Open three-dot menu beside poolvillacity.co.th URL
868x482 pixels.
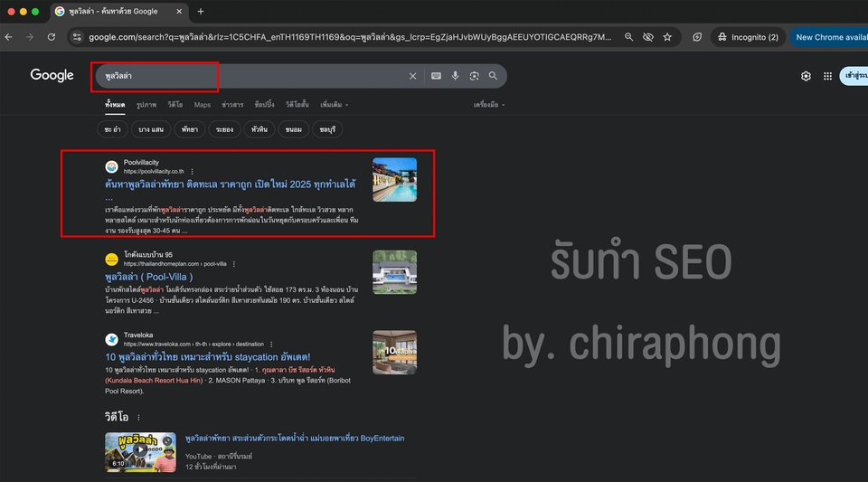point(192,172)
